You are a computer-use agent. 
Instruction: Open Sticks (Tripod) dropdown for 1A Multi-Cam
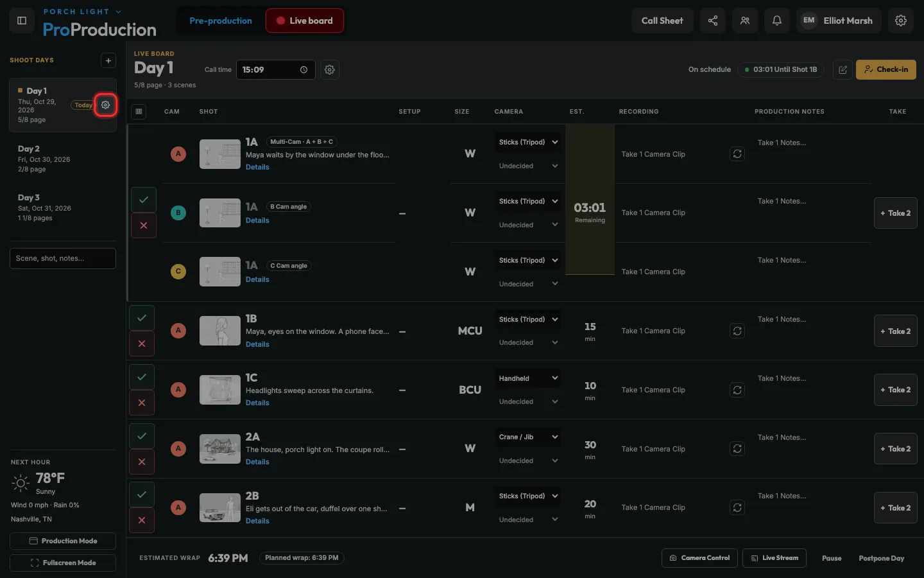tap(527, 143)
